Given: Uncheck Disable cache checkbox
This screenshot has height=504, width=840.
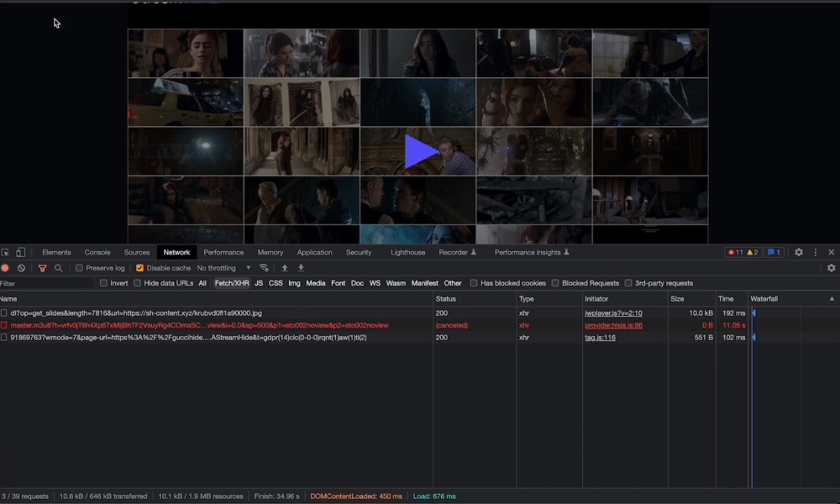Looking at the screenshot, I should point(139,268).
